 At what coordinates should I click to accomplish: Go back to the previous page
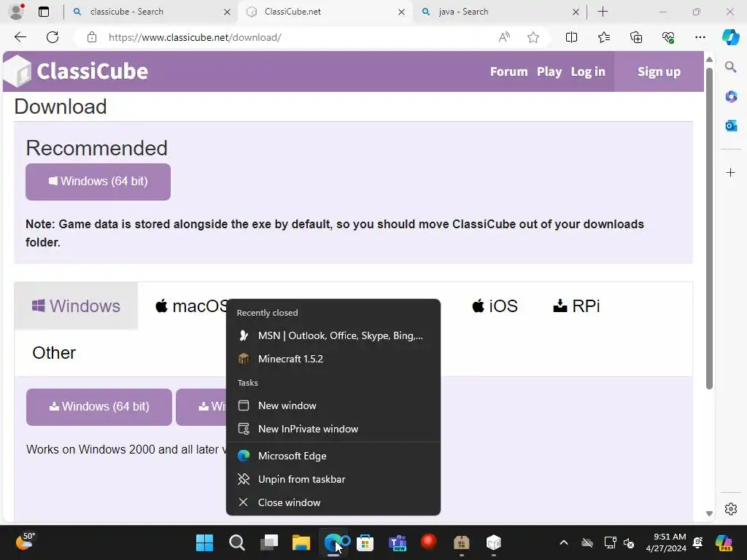(20, 37)
